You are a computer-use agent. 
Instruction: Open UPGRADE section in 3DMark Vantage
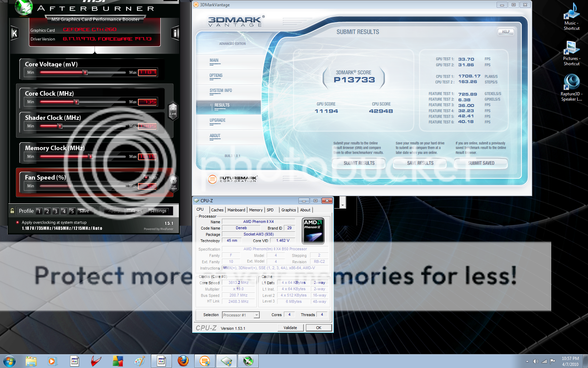pos(228,122)
